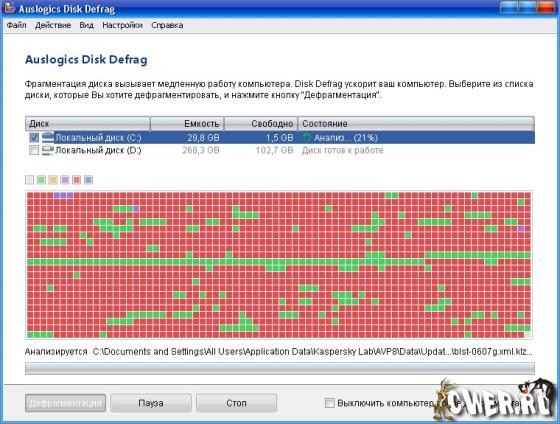Open the Действие menu
This screenshot has height=424, width=560.
point(53,25)
